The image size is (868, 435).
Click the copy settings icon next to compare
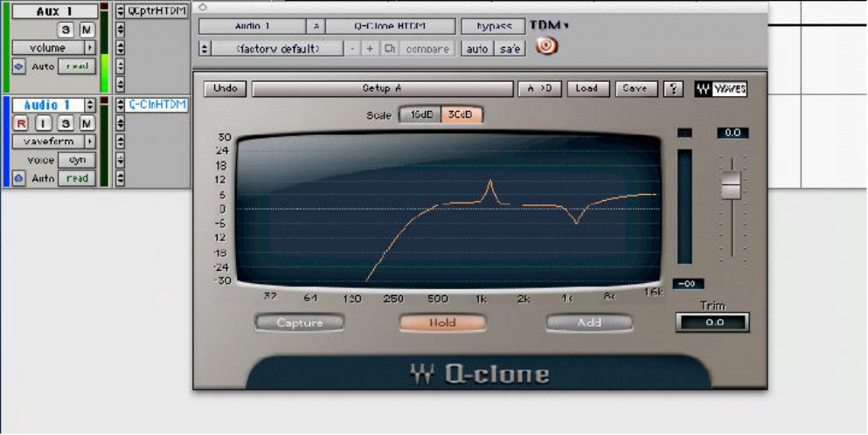pos(390,49)
